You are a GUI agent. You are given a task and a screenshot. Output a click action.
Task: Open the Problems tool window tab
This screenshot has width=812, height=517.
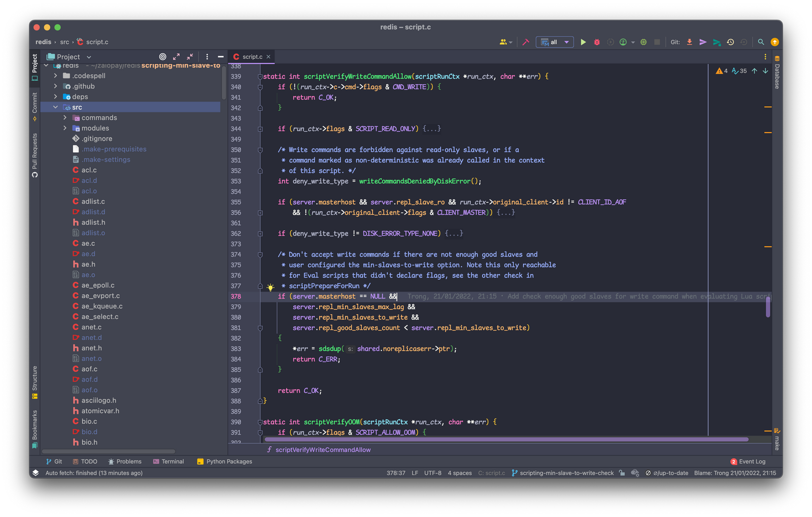pyautogui.click(x=125, y=462)
